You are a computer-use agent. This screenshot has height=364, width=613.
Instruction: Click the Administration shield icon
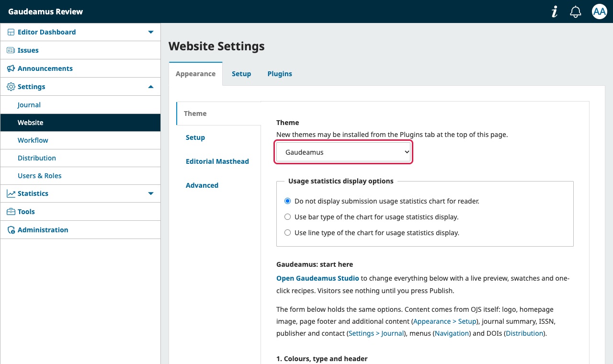pos(11,230)
